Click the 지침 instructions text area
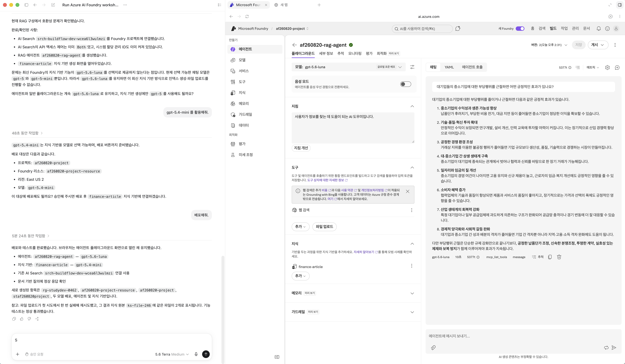Screen dimensions: 625x364 point(353,128)
